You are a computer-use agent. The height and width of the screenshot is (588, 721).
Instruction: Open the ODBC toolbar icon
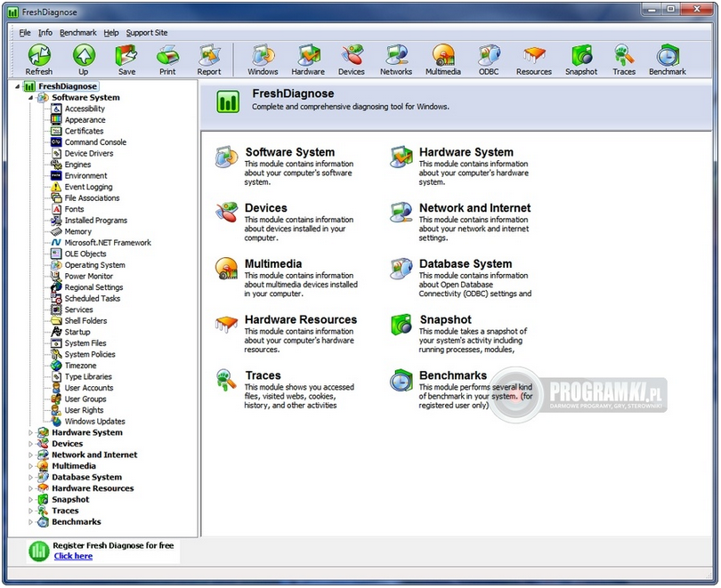pyautogui.click(x=489, y=55)
